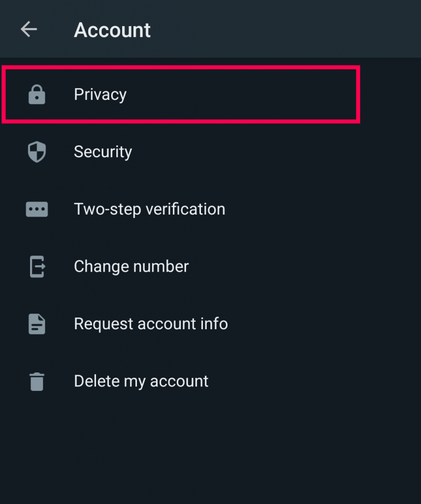This screenshot has height=504, width=421.
Task: Click the trash icon beside Delete my account
Action: coord(36,381)
